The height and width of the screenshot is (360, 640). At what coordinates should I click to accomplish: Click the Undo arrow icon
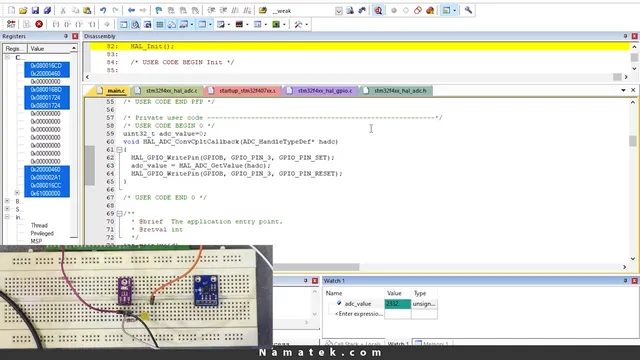click(103, 11)
